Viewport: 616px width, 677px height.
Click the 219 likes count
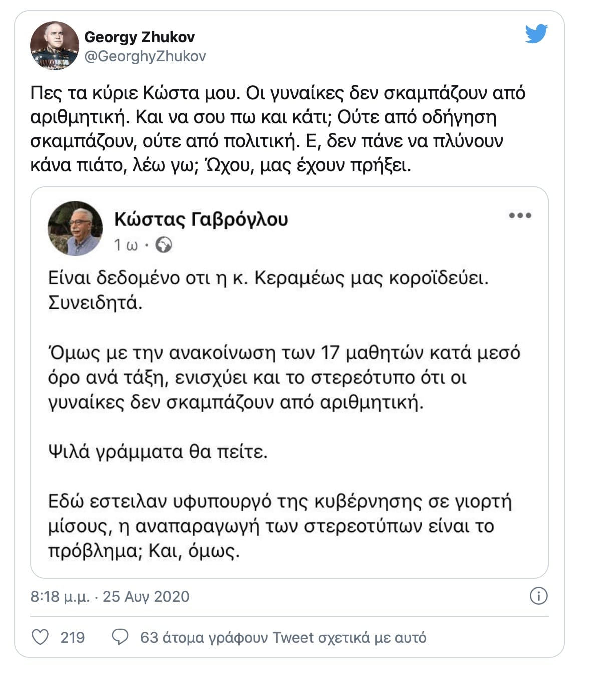(73, 637)
